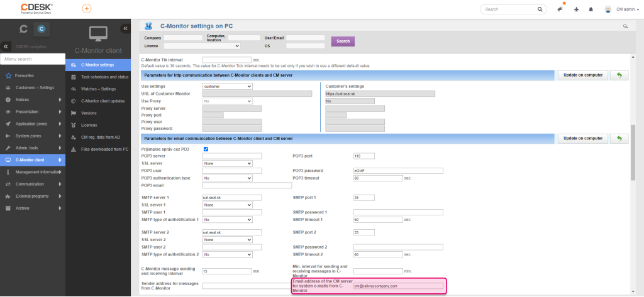Click the Presentation eye icon
Screen dimensions: 644x297
(8, 112)
